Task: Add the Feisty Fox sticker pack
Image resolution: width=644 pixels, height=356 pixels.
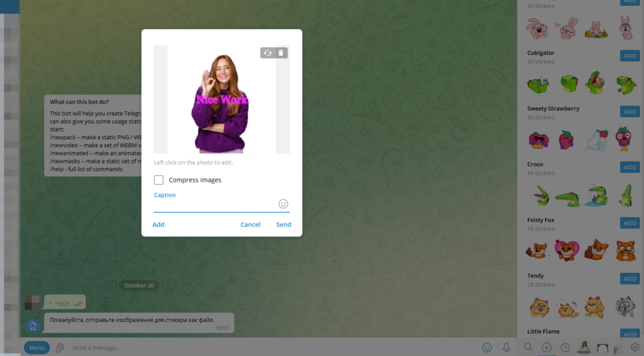Action: point(630,223)
